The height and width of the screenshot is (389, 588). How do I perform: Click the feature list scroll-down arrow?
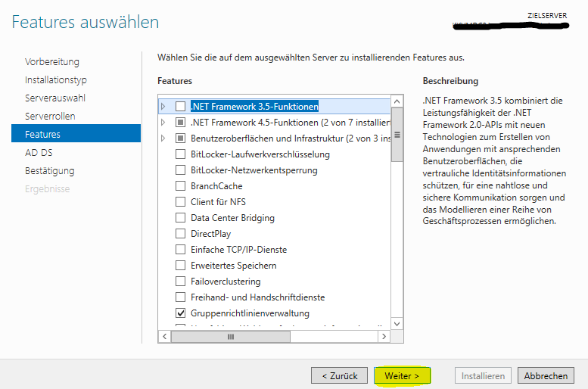click(x=397, y=324)
